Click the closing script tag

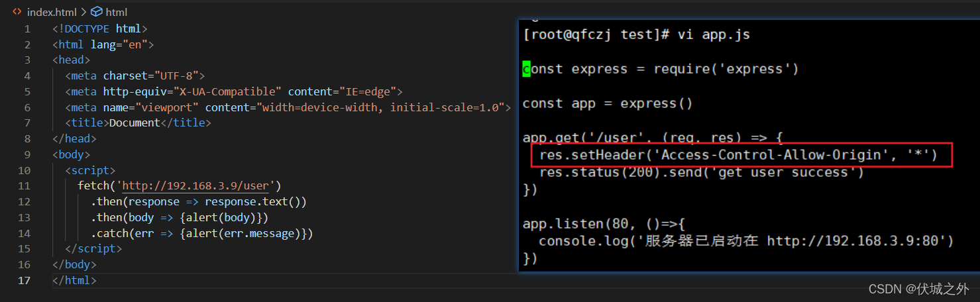point(93,249)
